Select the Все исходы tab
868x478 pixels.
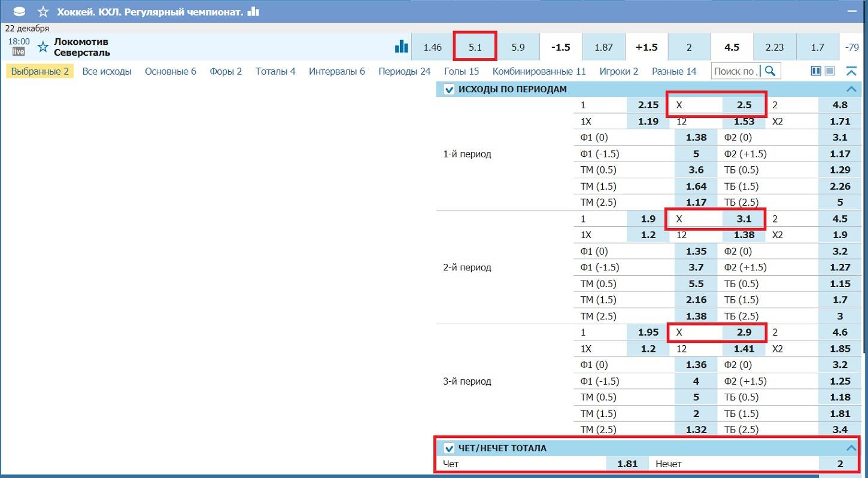[x=107, y=71]
